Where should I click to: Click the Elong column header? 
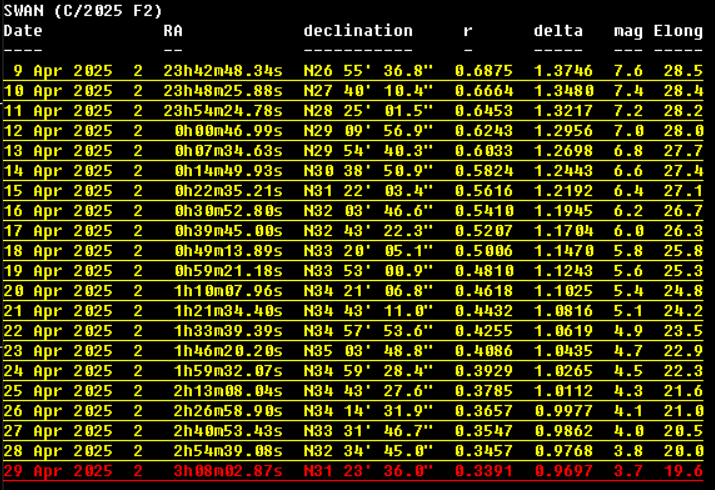pos(678,31)
